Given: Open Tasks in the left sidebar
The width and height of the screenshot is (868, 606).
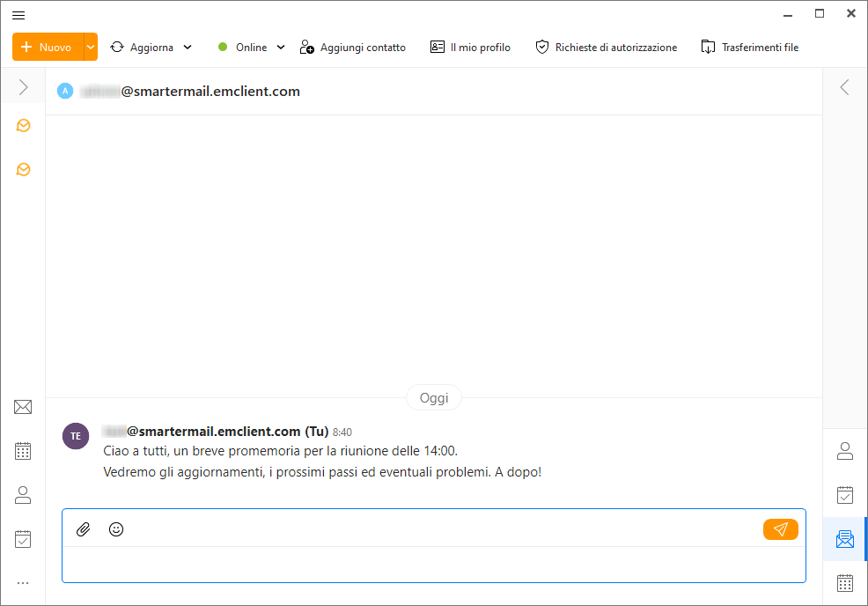Looking at the screenshot, I should pyautogui.click(x=23, y=539).
